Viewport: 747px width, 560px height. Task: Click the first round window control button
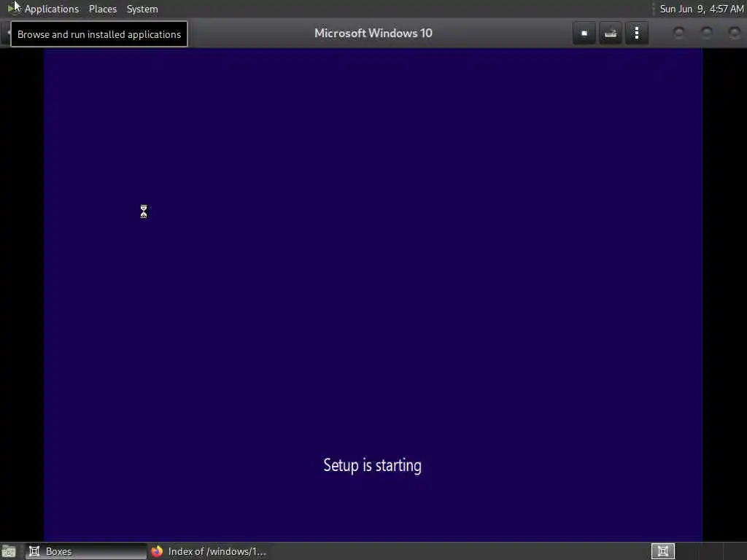pos(679,33)
